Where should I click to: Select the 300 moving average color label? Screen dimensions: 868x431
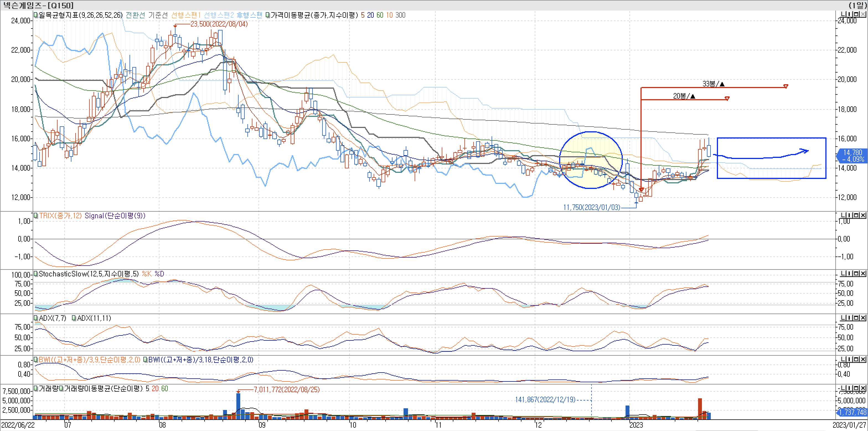click(400, 15)
